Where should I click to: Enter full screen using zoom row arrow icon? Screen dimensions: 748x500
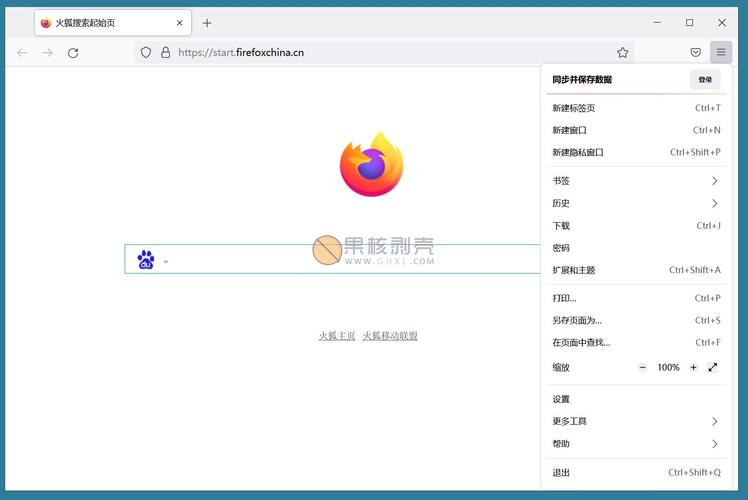click(713, 367)
